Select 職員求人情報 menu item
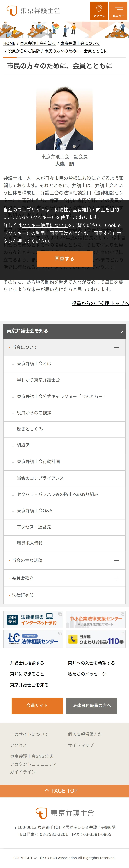Screen dimensions: 129x868 [64, 543]
